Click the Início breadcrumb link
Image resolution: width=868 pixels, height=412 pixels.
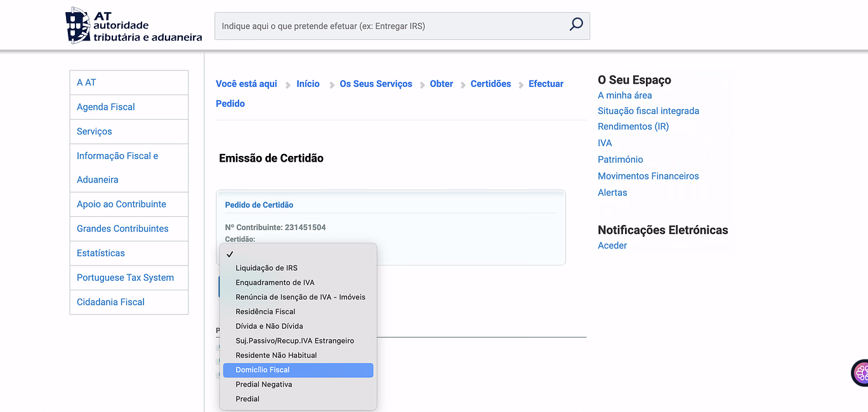point(308,84)
